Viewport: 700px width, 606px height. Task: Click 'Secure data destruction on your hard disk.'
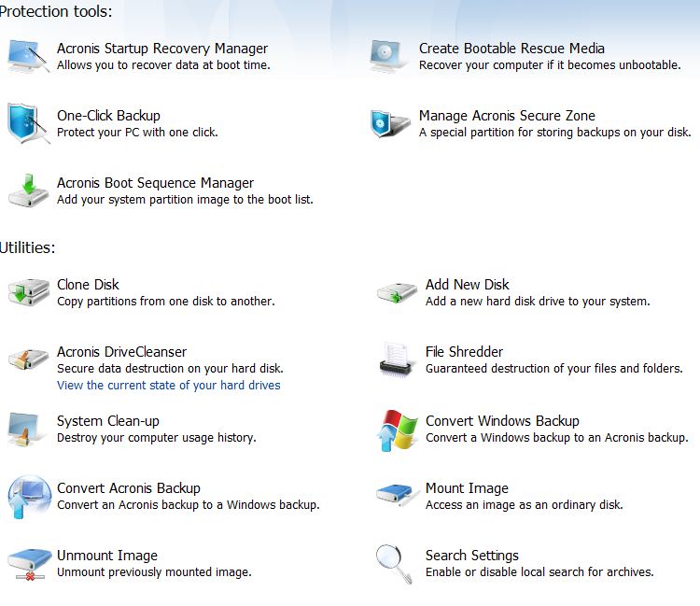[170, 369]
